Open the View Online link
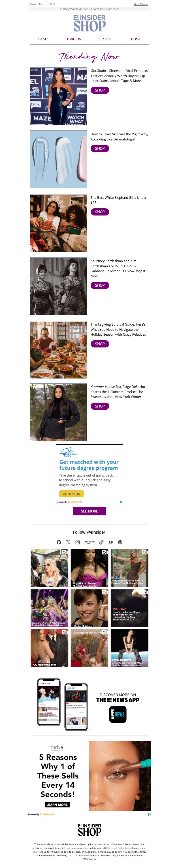179x868 pixels. 141,4
